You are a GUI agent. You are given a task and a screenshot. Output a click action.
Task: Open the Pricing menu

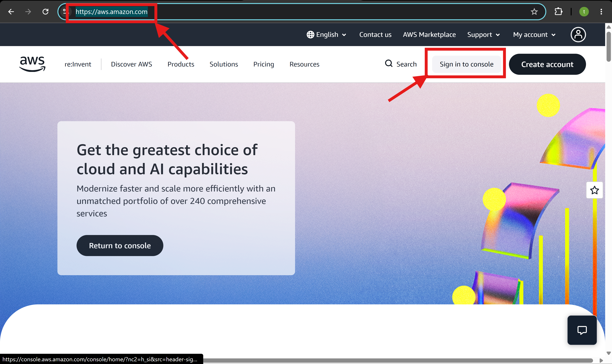(x=263, y=64)
